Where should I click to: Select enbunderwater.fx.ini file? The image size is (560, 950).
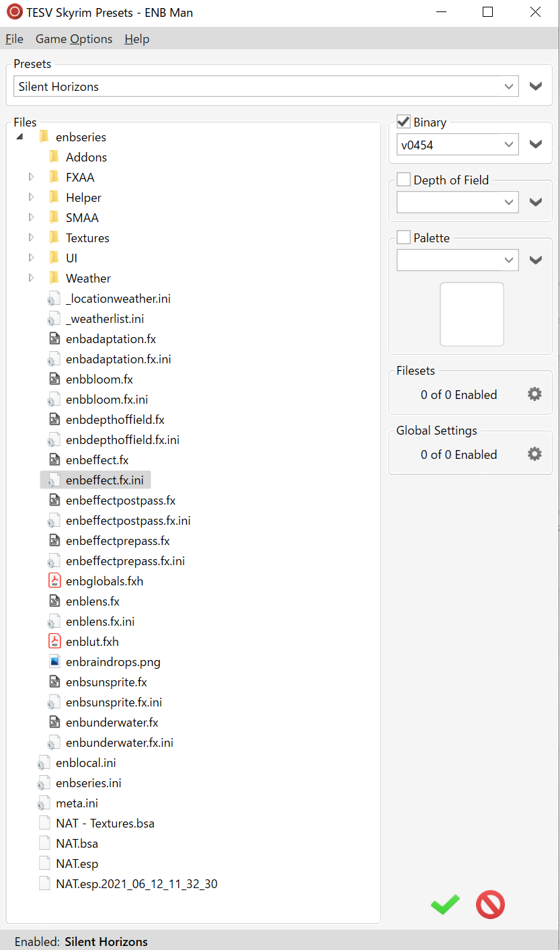coord(120,742)
